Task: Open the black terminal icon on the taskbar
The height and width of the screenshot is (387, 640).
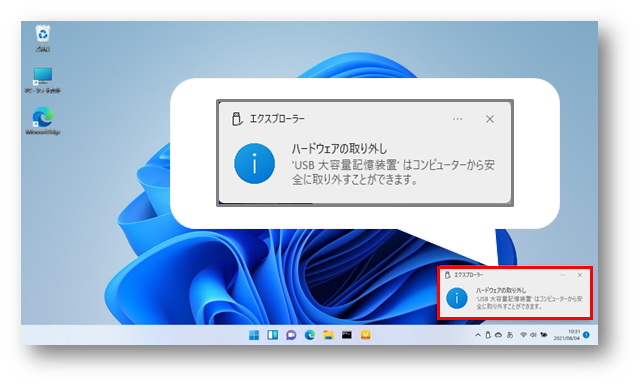Action: [347, 335]
